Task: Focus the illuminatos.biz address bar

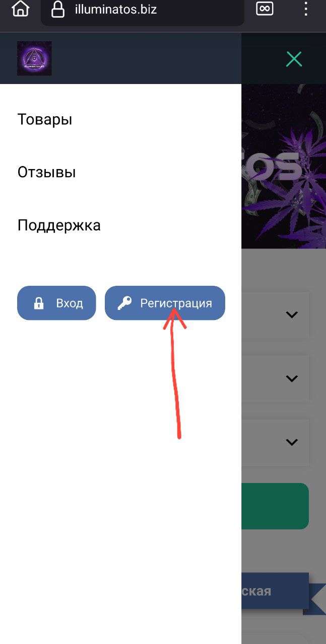Action: (143, 10)
